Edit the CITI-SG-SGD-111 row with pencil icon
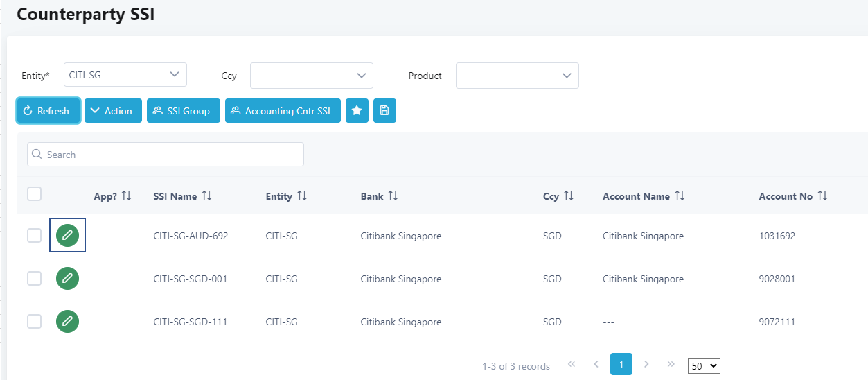The image size is (868, 380). point(67,321)
